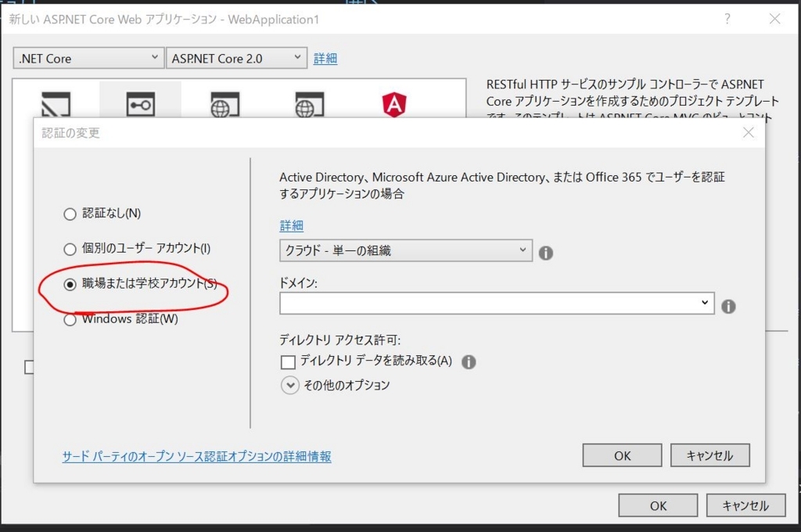Screen dimensions: 801x532
Task: Click 詳細 link in 認証の変更 dialog
Action: tap(291, 225)
